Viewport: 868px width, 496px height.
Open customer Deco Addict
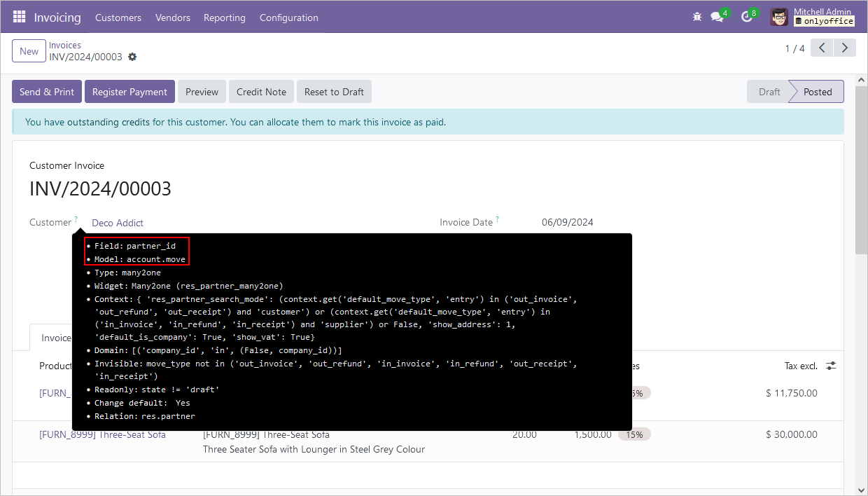pos(117,222)
